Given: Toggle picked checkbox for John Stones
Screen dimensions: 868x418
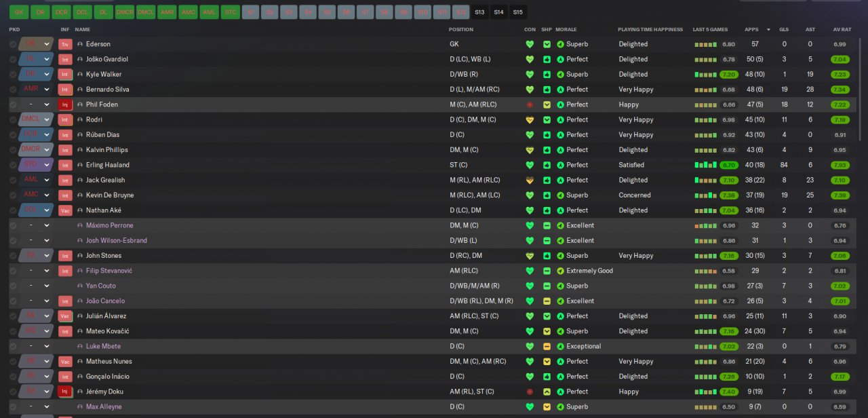Looking at the screenshot, I should 13,256.
